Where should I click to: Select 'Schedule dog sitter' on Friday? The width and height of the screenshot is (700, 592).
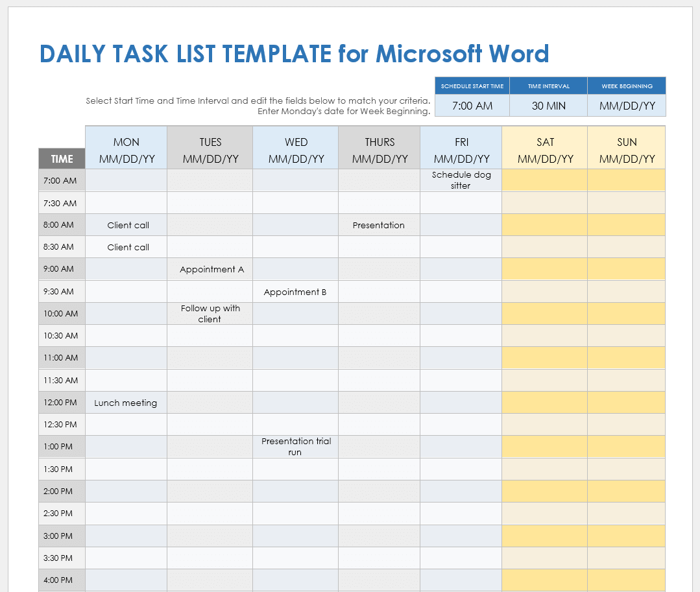(x=461, y=180)
